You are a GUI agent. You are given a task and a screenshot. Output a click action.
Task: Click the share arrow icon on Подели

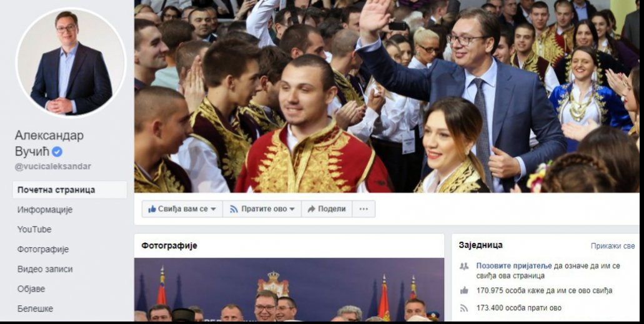(x=311, y=209)
